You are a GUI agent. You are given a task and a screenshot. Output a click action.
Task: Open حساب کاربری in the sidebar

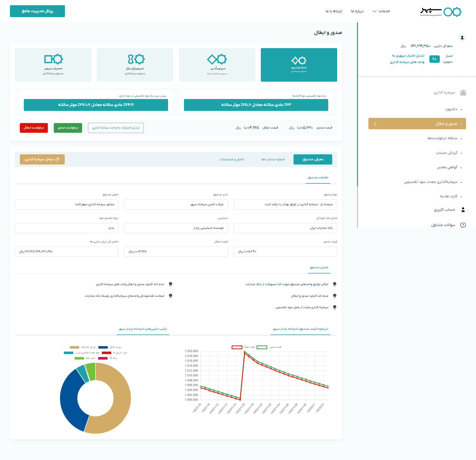(444, 210)
